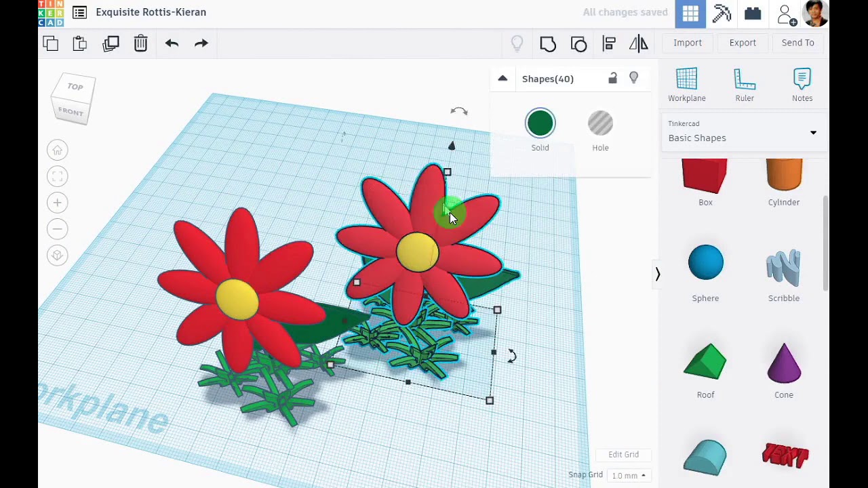
Task: Select the Ruler tool
Action: pos(745,85)
